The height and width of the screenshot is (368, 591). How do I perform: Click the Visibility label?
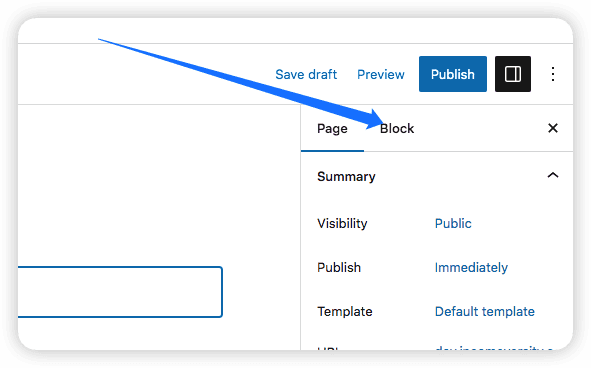point(342,223)
